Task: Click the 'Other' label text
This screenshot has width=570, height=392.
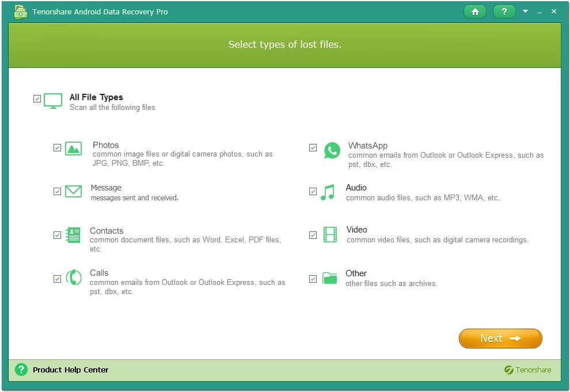Action: click(x=356, y=273)
